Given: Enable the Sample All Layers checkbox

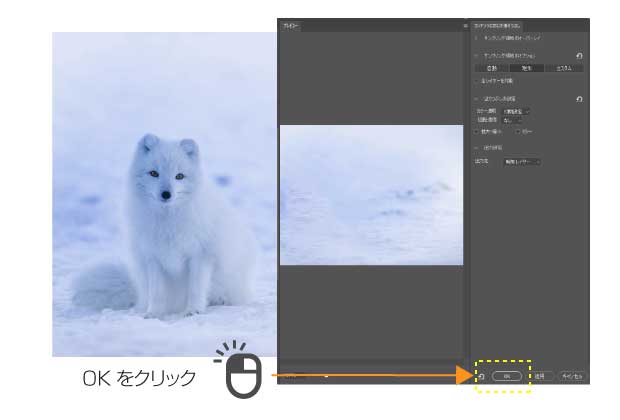Looking at the screenshot, I should click(x=477, y=80).
